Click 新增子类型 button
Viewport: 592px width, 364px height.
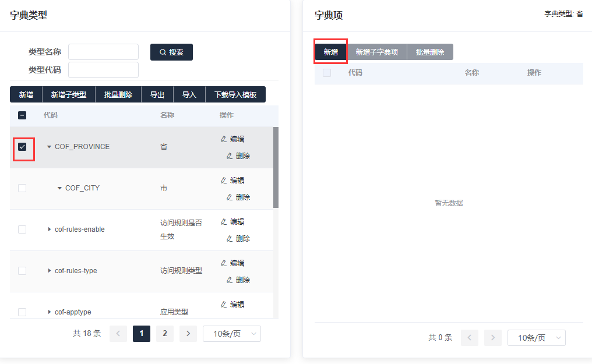click(68, 95)
